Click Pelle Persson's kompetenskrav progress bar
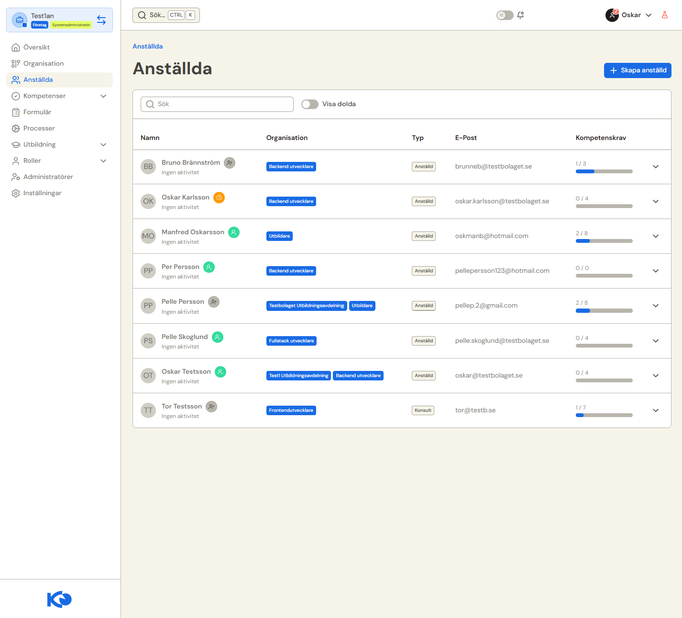The width and height of the screenshot is (682, 618). (604, 311)
